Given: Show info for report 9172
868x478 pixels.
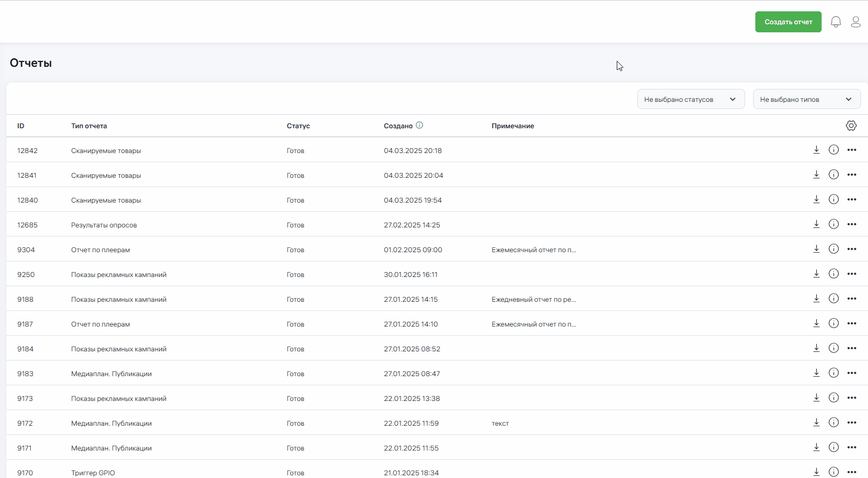Looking at the screenshot, I should click(833, 422).
